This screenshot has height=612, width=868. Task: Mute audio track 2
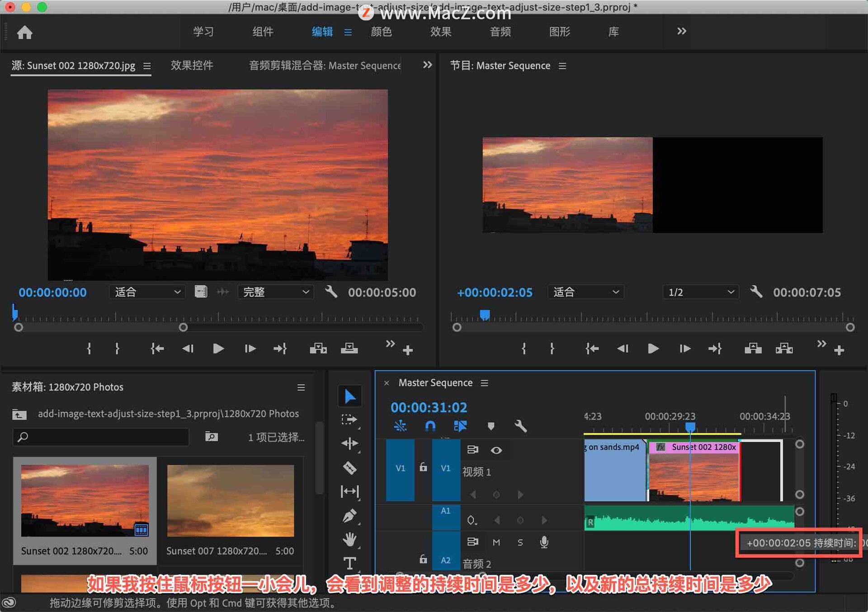[x=496, y=542]
